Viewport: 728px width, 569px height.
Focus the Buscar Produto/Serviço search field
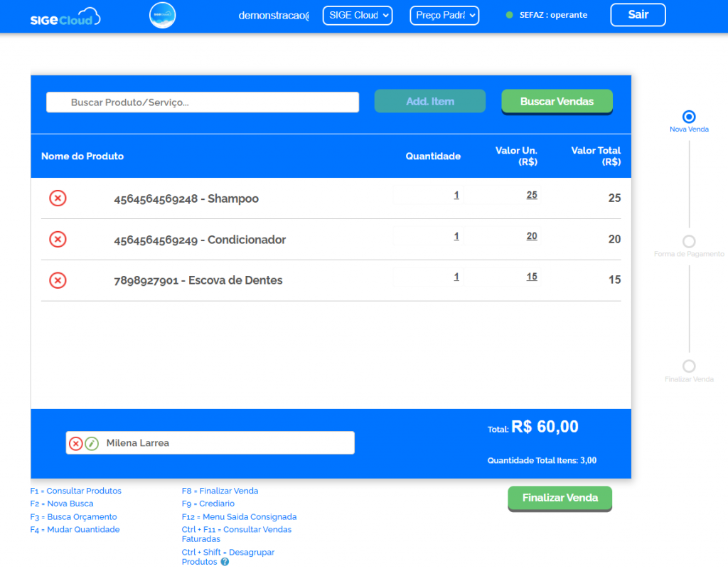(203, 102)
